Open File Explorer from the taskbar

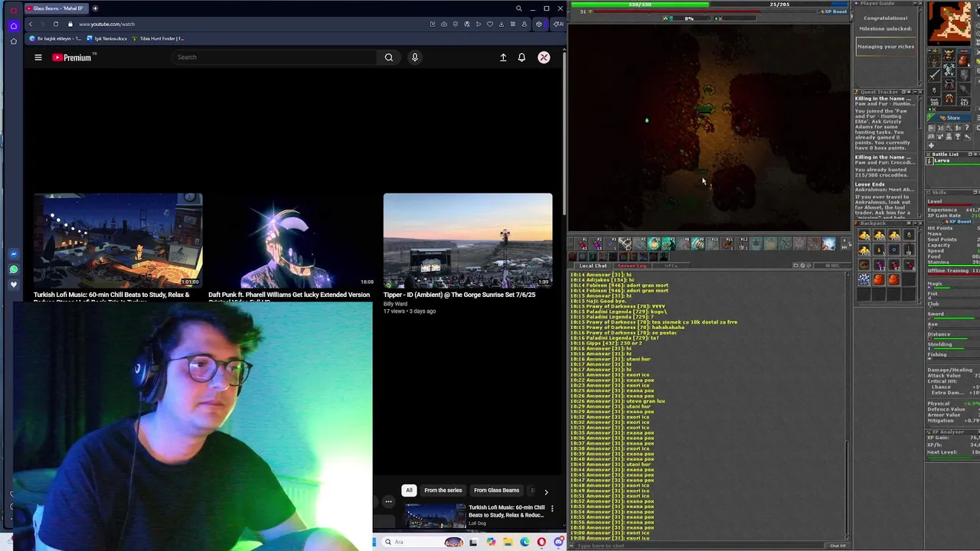(508, 542)
